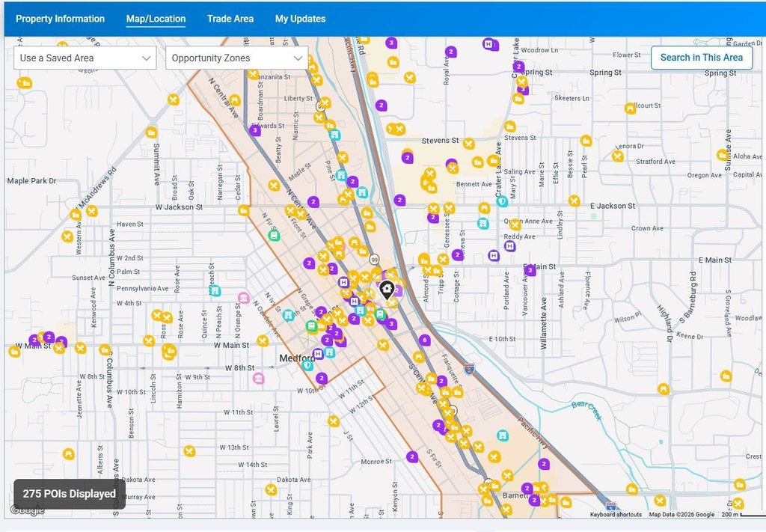This screenshot has height=532, width=766.
Task: Click the green marker on N Fir St
Action: 274,235
